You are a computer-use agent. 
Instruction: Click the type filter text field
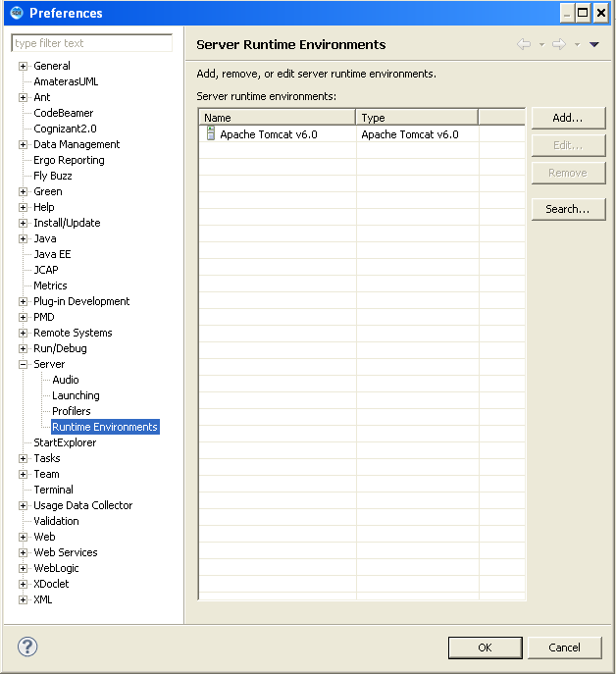(x=91, y=43)
